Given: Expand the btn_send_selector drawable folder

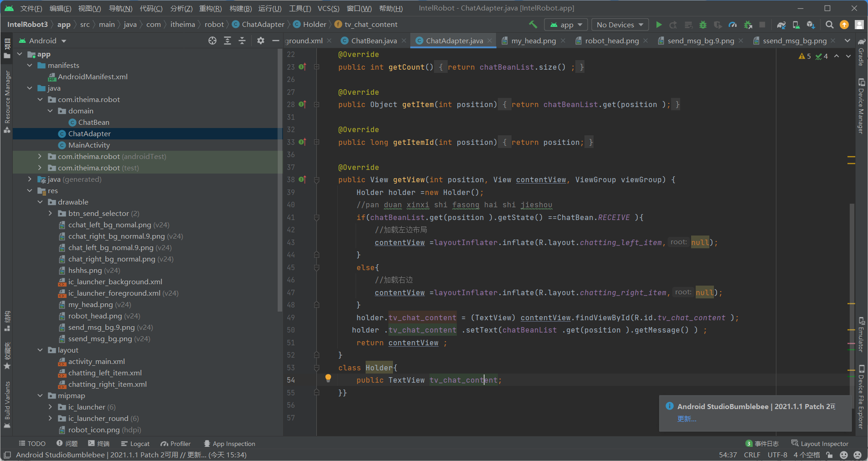Looking at the screenshot, I should [50, 213].
